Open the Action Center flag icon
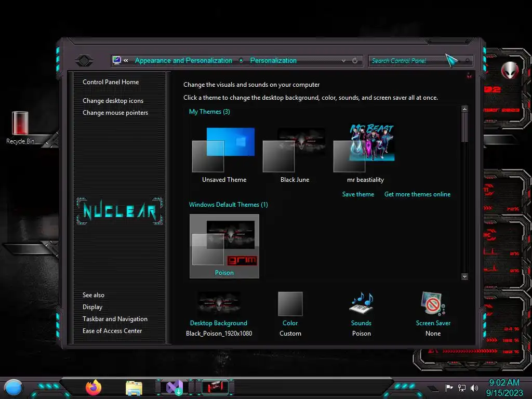The image size is (532, 399). point(449,388)
